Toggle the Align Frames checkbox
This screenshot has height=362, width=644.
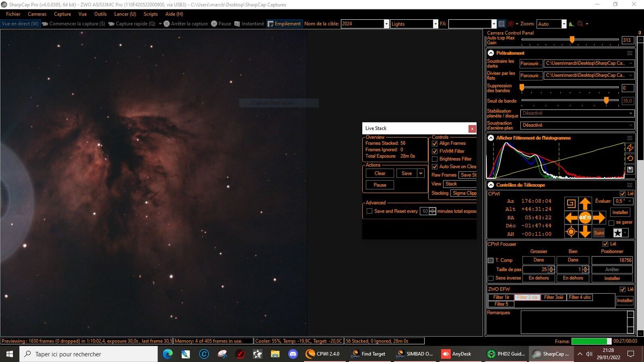[434, 143]
